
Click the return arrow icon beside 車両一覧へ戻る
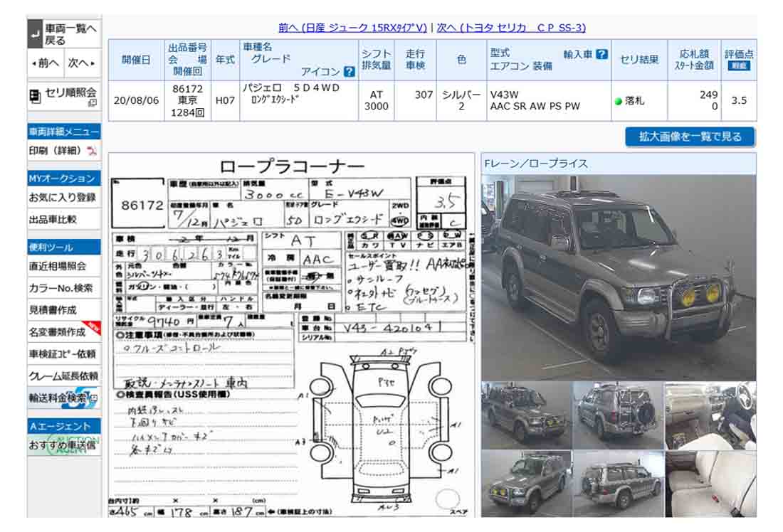[x=35, y=34]
